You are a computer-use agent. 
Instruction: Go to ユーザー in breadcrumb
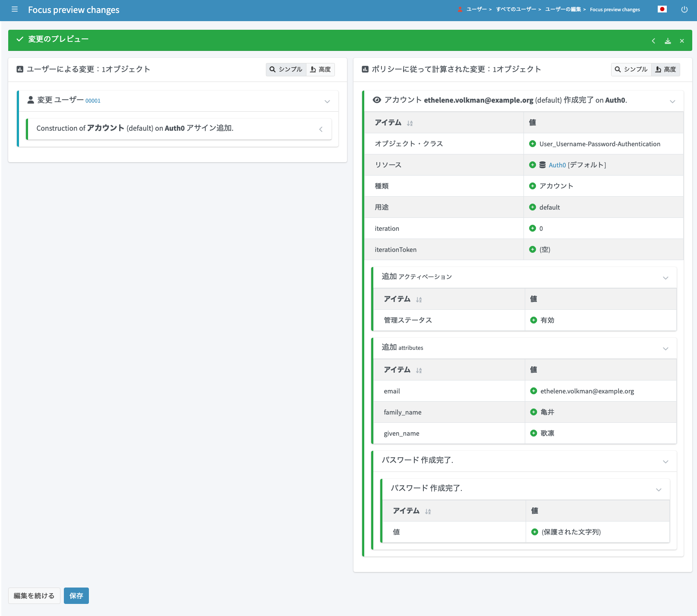[x=476, y=9]
